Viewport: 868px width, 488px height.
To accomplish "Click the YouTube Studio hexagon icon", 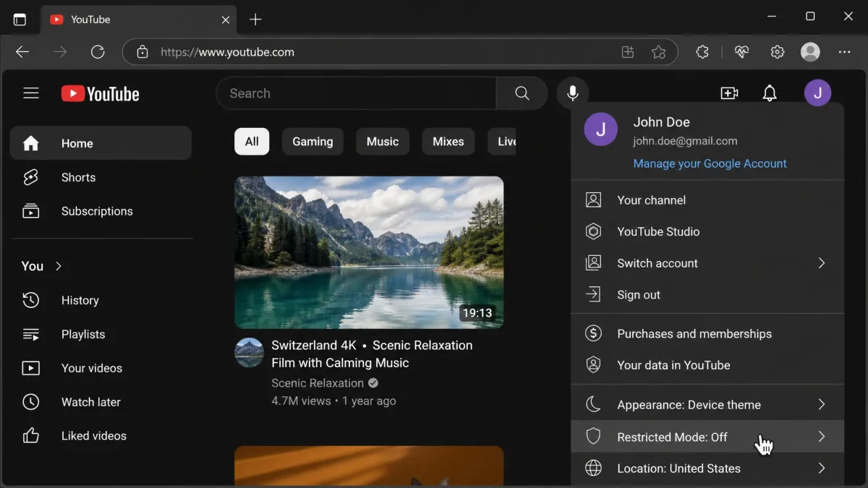I will 593,231.
